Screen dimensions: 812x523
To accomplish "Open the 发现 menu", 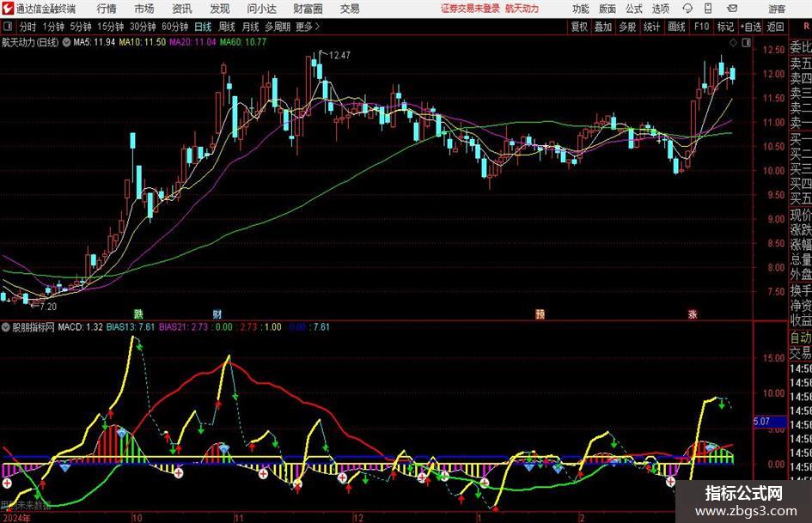I will pos(220,9).
